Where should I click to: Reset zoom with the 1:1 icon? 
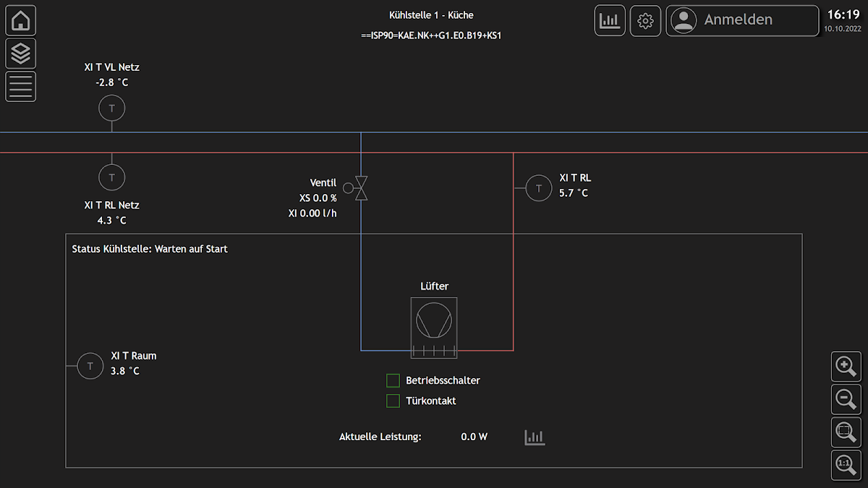846,466
